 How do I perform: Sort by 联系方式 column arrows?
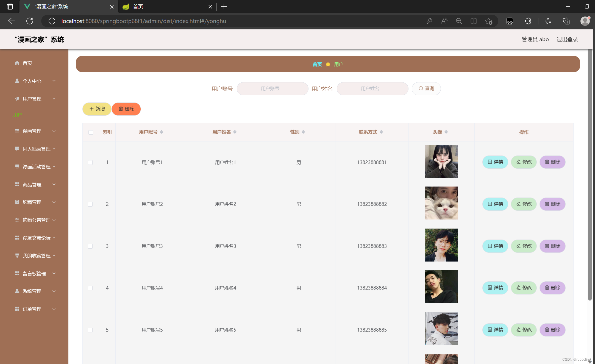(381, 132)
